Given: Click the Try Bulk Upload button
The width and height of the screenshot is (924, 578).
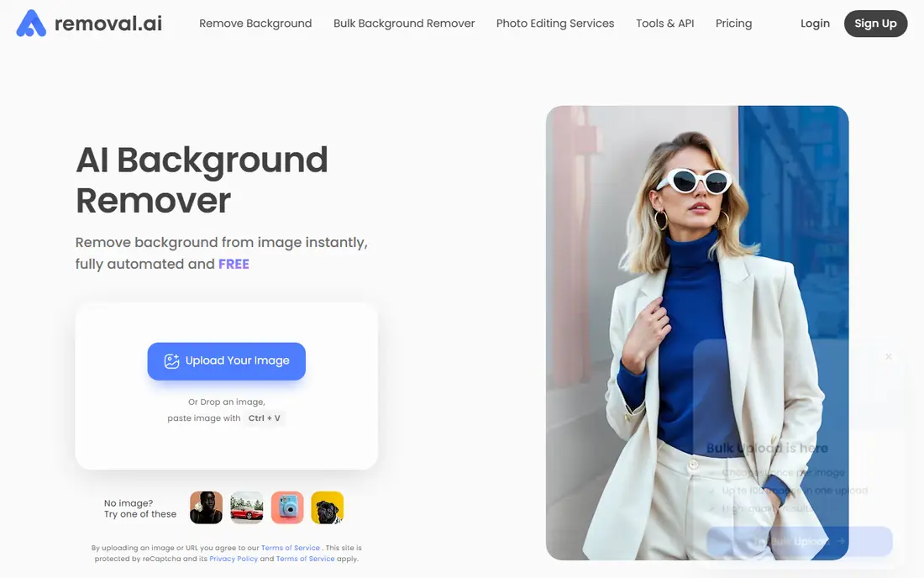Looking at the screenshot, I should (x=799, y=541).
